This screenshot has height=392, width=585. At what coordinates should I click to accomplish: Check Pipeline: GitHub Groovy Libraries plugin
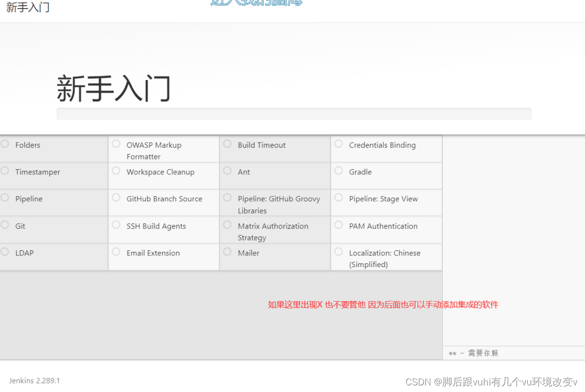(x=227, y=198)
